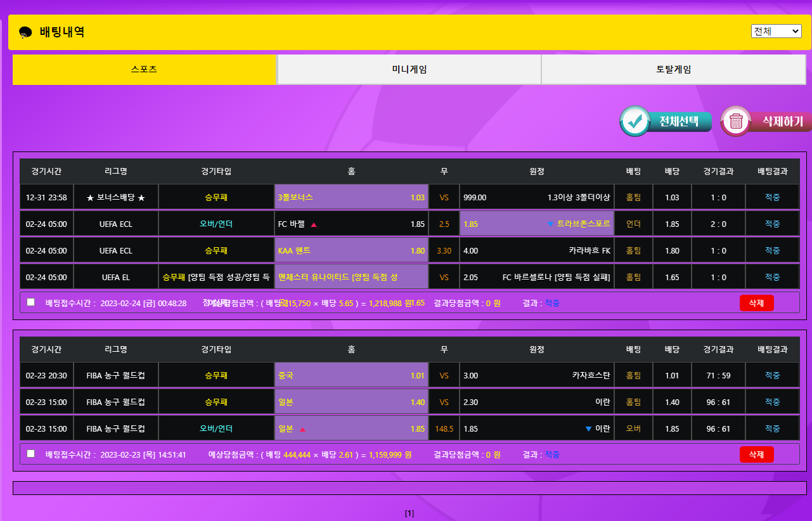Click the 맨체스터 유나이티드 home selection cell

351,278
